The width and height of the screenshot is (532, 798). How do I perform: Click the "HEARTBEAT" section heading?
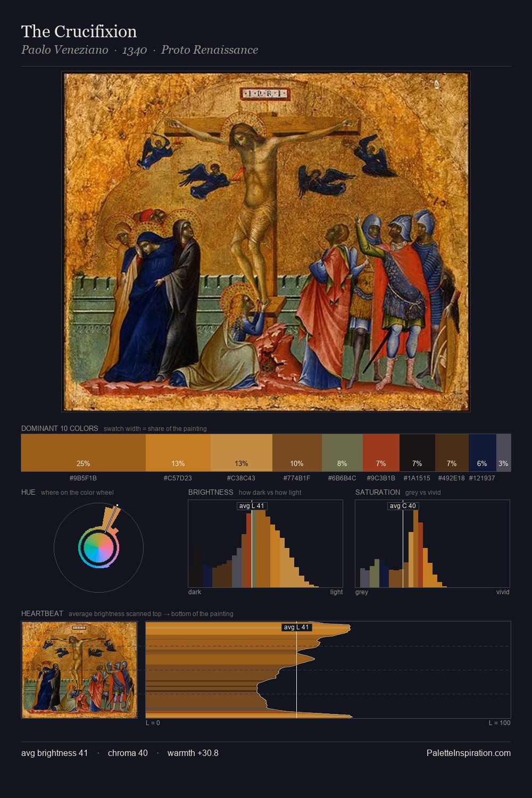coord(42,613)
